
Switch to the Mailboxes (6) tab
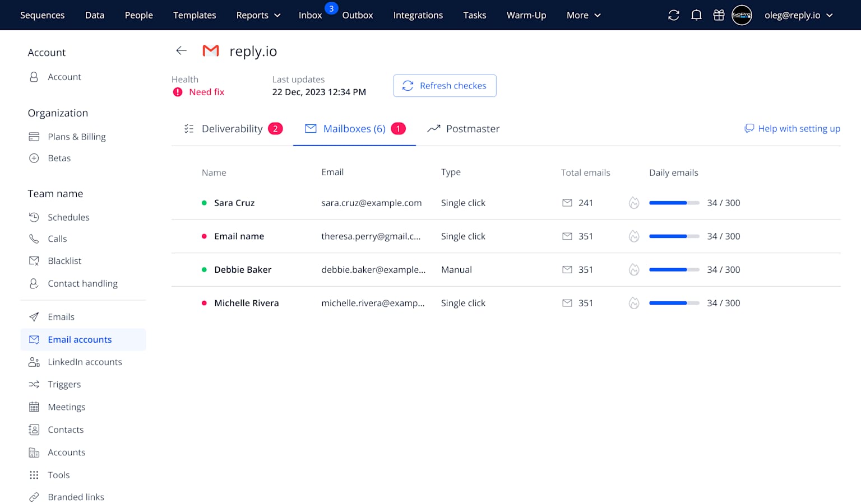(355, 129)
